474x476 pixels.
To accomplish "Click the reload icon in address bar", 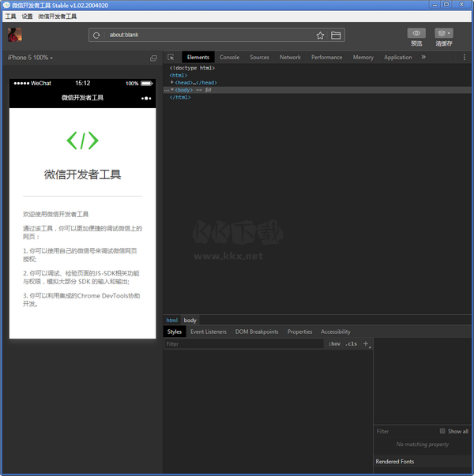I will click(96, 36).
